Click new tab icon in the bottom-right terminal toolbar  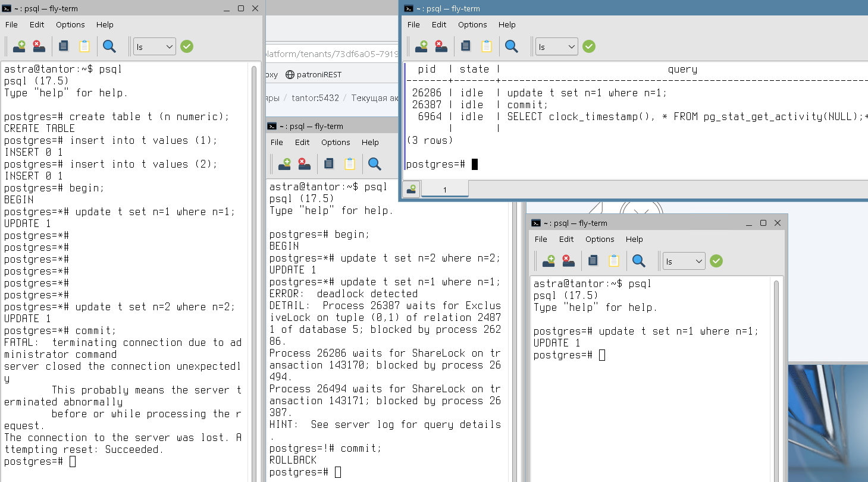coord(549,261)
